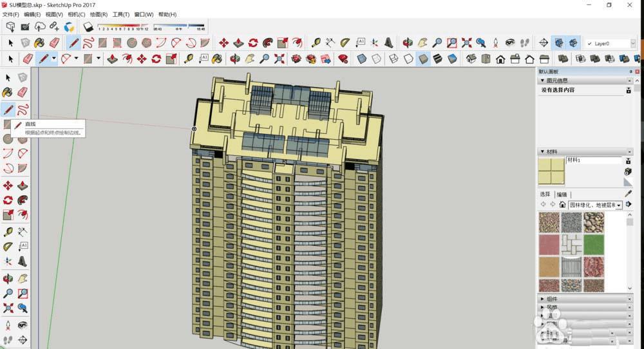This screenshot has width=644, height=349.
Task: Pick the Tape Measure tool in left toolbar
Action: [x=8, y=232]
